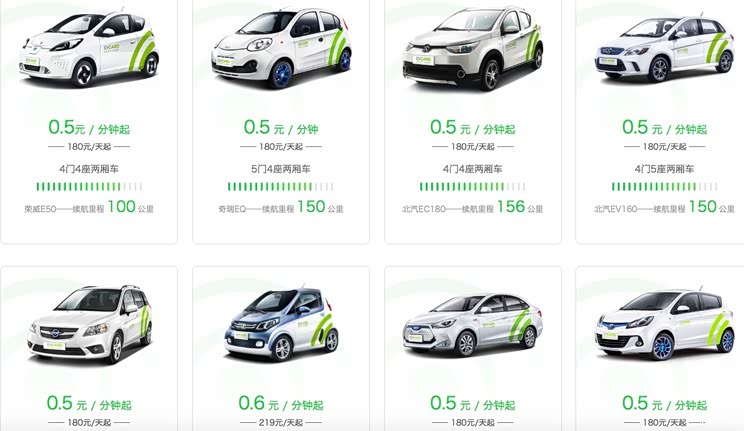
Task: Click 北汽EC180 续航里程 156 公里 text
Action: click(473, 206)
